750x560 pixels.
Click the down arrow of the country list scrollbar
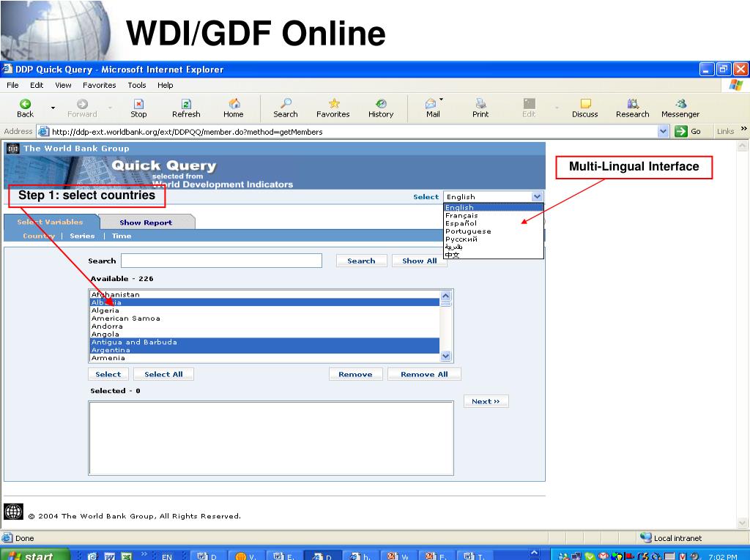[x=446, y=356]
